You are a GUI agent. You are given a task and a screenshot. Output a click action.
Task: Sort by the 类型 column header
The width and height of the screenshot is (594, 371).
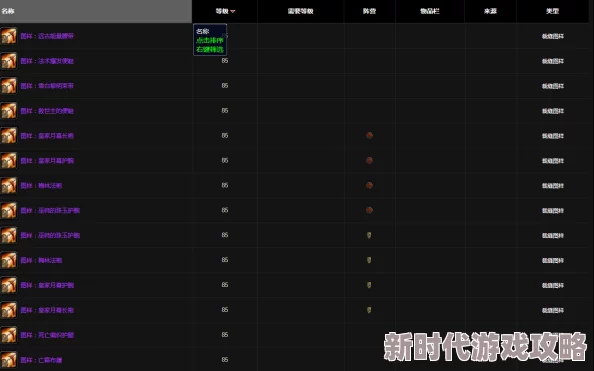552,11
